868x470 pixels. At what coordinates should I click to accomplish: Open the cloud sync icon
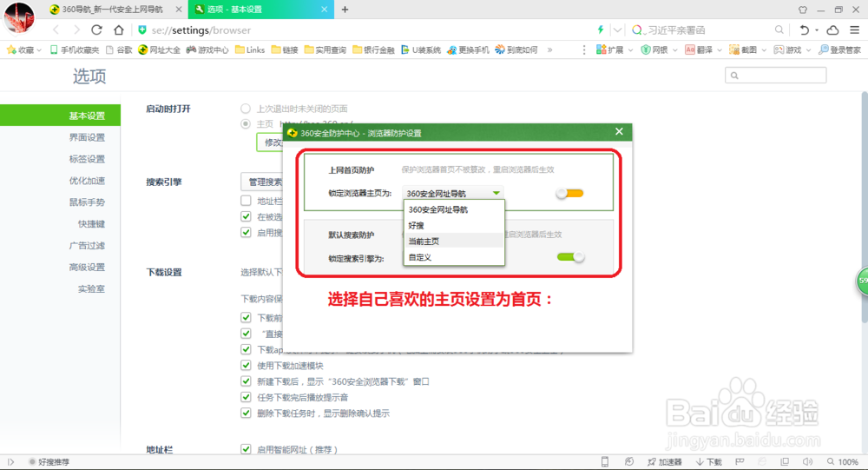point(832,30)
